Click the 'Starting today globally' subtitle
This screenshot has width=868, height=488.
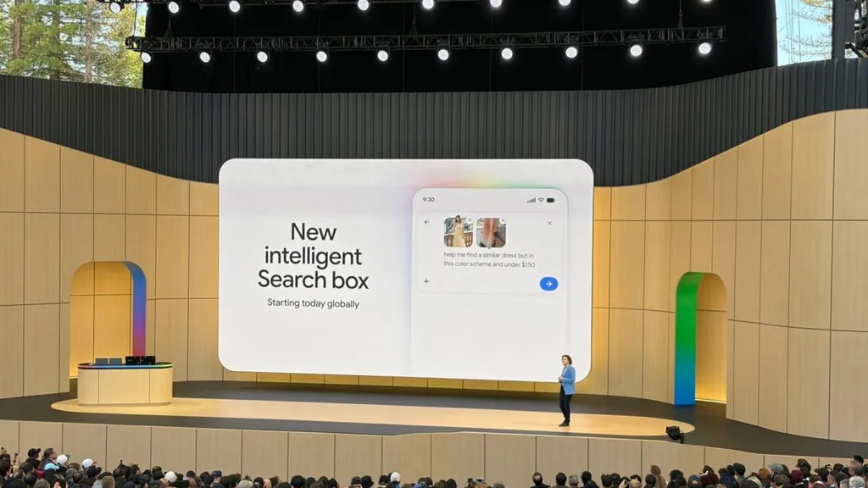(314, 303)
